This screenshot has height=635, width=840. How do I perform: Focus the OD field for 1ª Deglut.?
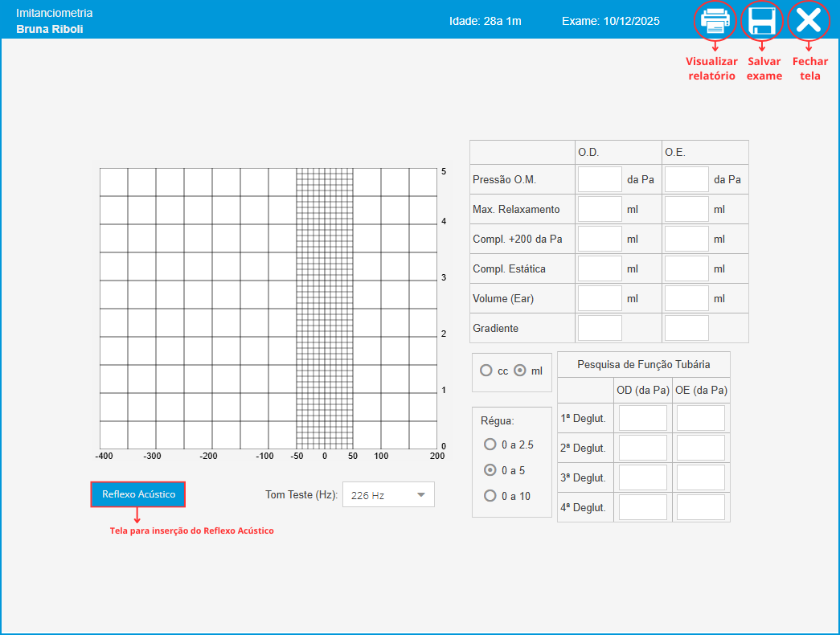642,418
